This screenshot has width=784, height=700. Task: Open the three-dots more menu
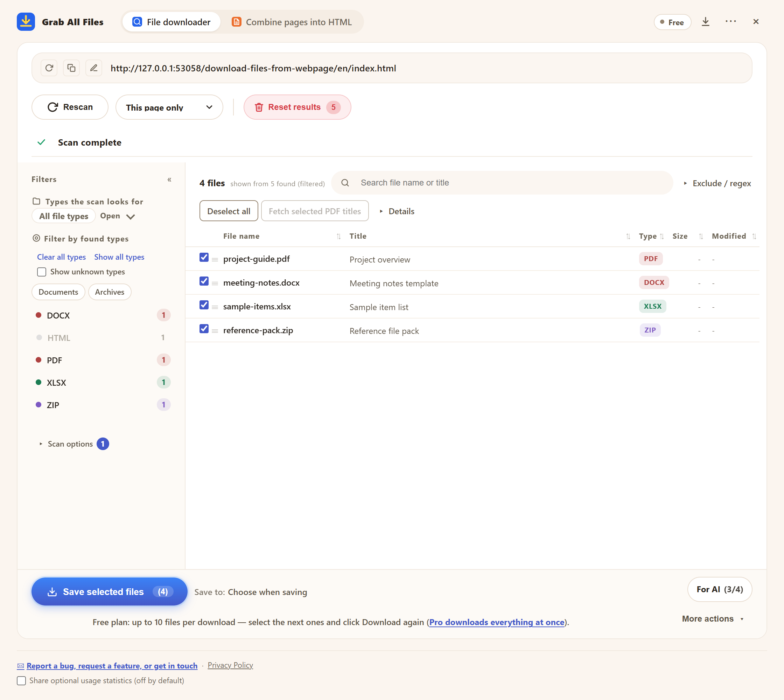[730, 22]
